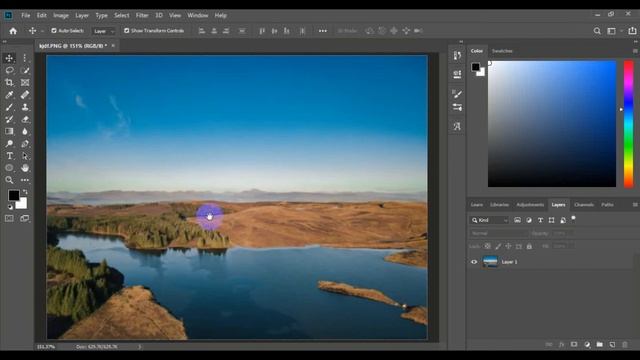Switch to the Adjustments tab

click(x=530, y=205)
